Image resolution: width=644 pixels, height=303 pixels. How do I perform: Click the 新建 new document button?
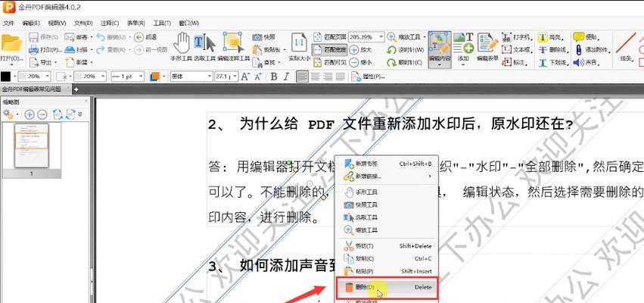(78, 62)
